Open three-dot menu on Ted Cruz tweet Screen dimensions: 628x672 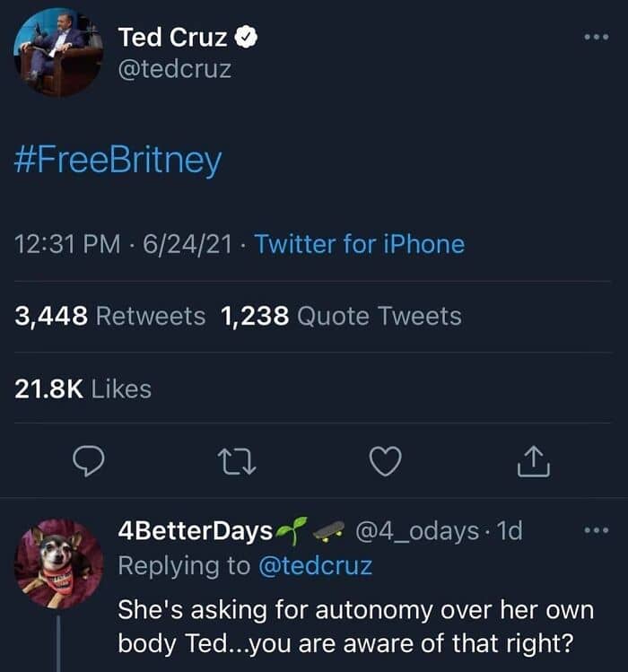[x=597, y=38]
